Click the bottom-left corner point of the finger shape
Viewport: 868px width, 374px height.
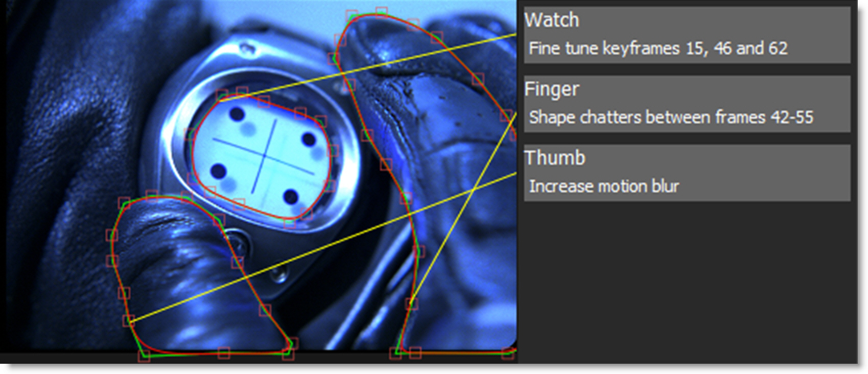(395, 353)
